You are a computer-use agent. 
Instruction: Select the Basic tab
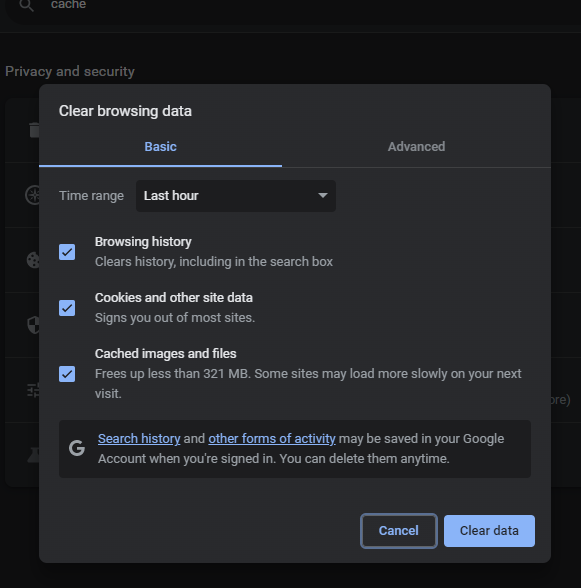(x=161, y=147)
